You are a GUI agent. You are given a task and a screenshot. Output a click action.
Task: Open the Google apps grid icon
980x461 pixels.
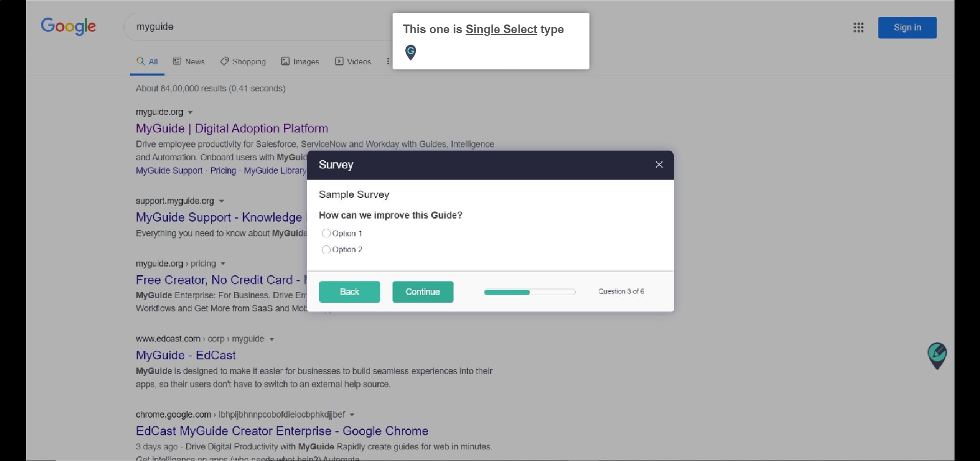859,28
